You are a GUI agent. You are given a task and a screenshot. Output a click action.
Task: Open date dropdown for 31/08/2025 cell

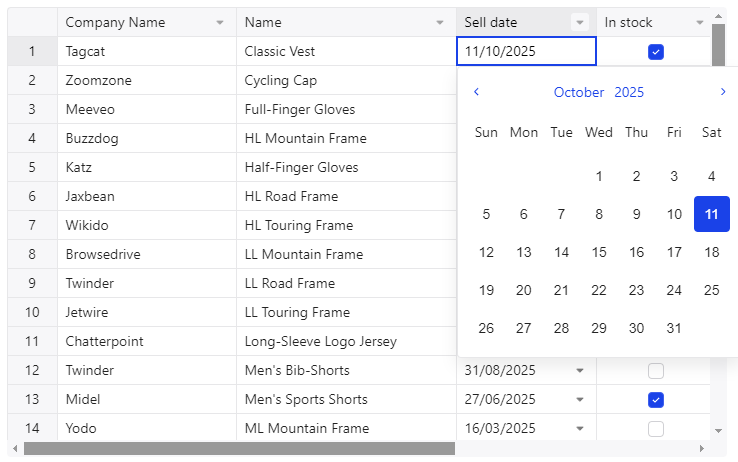point(580,371)
